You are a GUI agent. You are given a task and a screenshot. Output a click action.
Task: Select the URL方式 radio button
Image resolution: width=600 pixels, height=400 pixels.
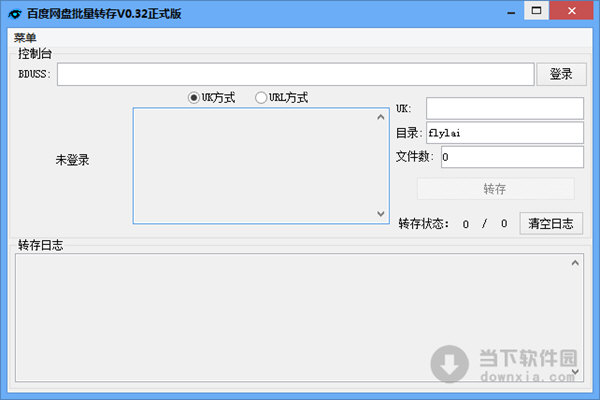(281, 98)
